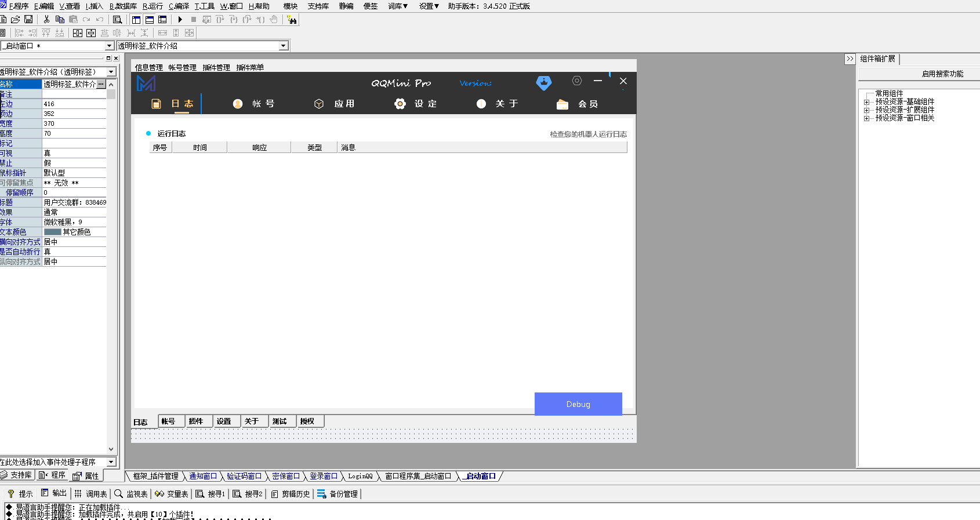
Task: Click the Save floppy disk icon
Action: (28, 20)
